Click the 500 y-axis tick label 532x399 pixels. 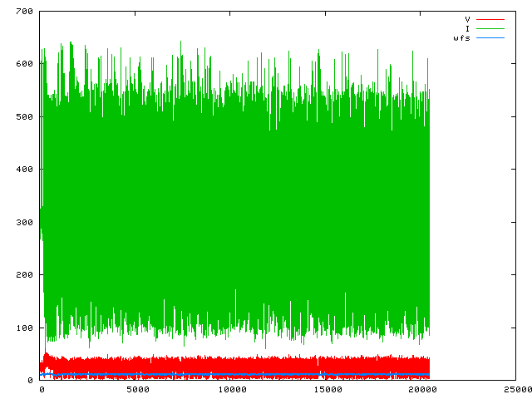tap(23, 116)
